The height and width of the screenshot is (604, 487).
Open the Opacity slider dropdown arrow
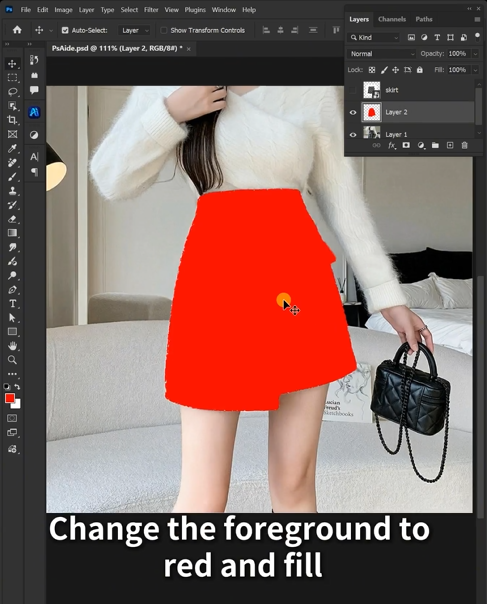click(475, 54)
